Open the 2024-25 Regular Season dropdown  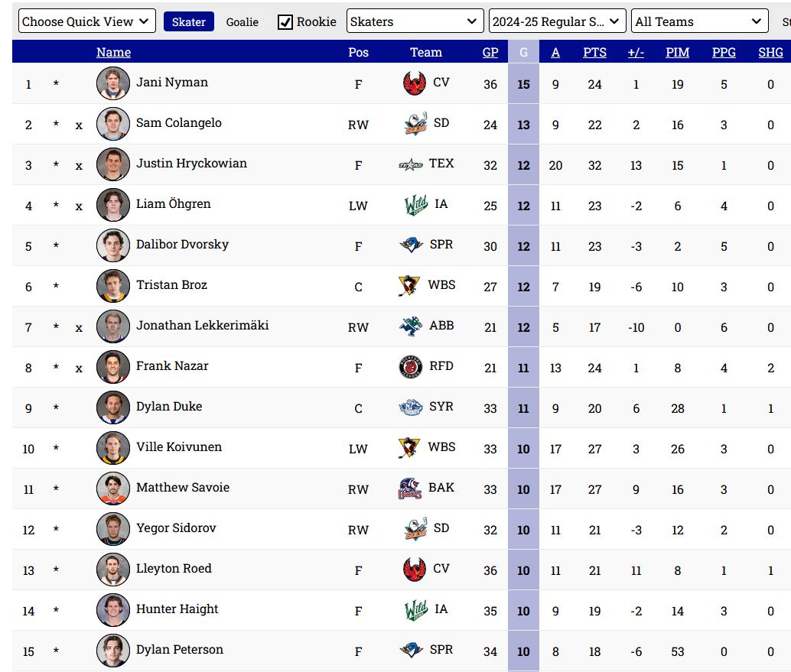(557, 21)
